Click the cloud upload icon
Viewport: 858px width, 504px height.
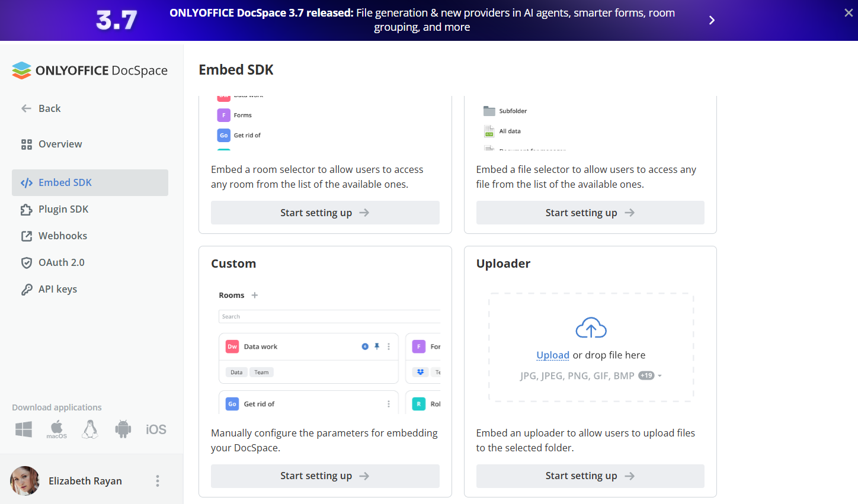tap(591, 328)
